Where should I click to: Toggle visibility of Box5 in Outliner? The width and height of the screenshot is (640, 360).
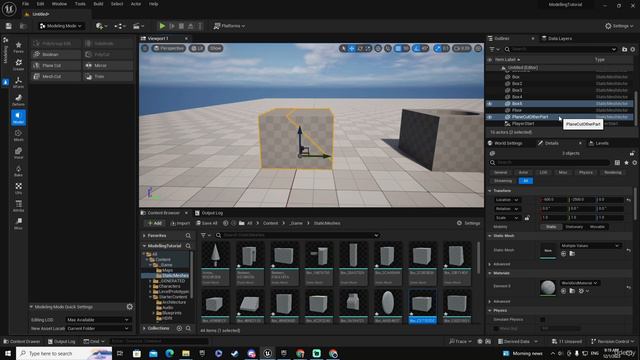click(490, 104)
